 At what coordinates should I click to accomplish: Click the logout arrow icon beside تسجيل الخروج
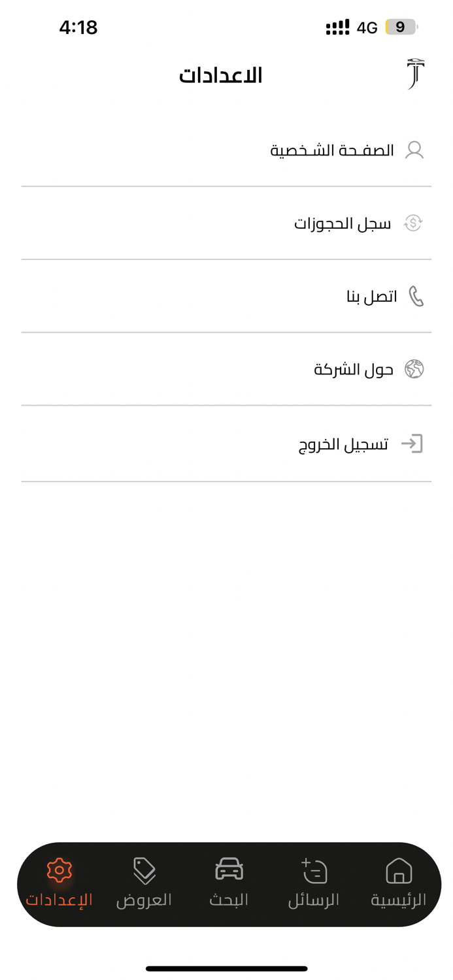414,443
